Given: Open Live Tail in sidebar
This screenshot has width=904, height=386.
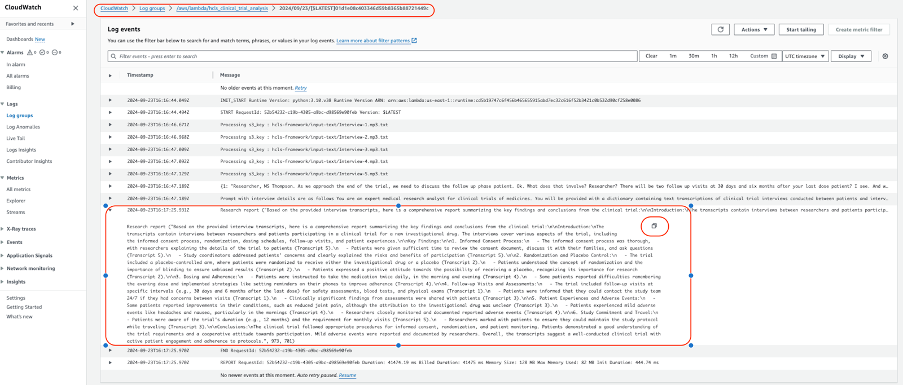Looking at the screenshot, I should click(16, 138).
